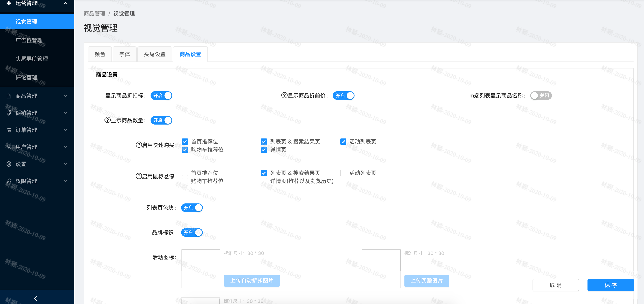Click help icon beside 启用鼠标悬停
644x304 pixels.
(139, 176)
